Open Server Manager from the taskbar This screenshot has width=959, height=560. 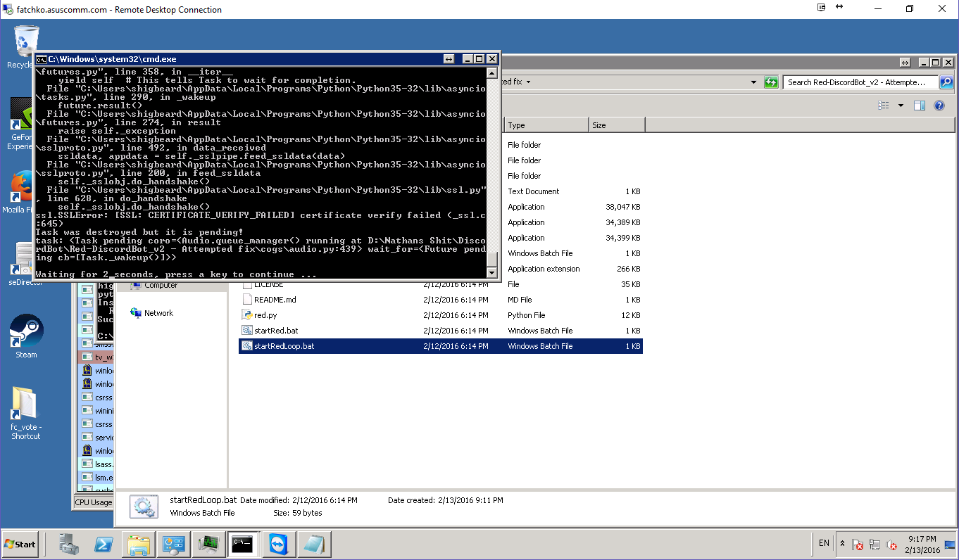pos(69,545)
